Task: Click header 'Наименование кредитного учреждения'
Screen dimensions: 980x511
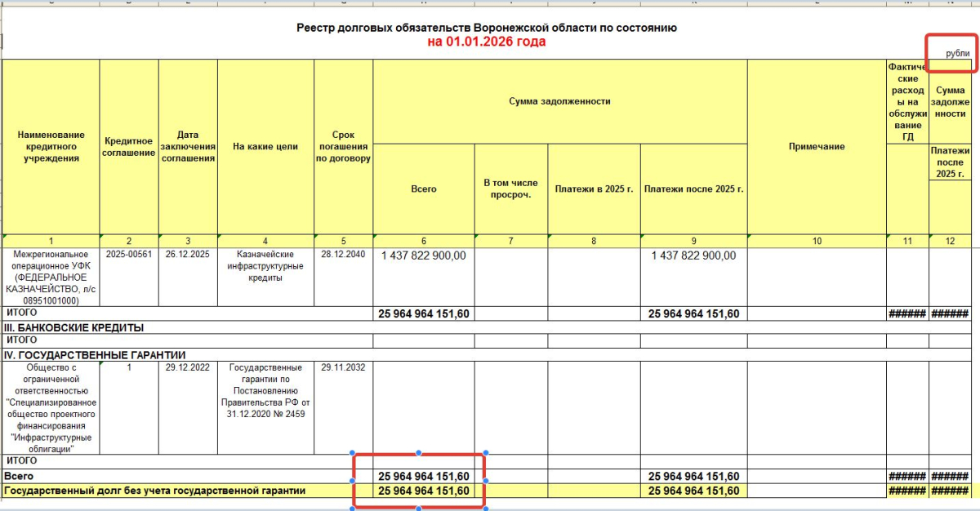Action: tap(51, 146)
